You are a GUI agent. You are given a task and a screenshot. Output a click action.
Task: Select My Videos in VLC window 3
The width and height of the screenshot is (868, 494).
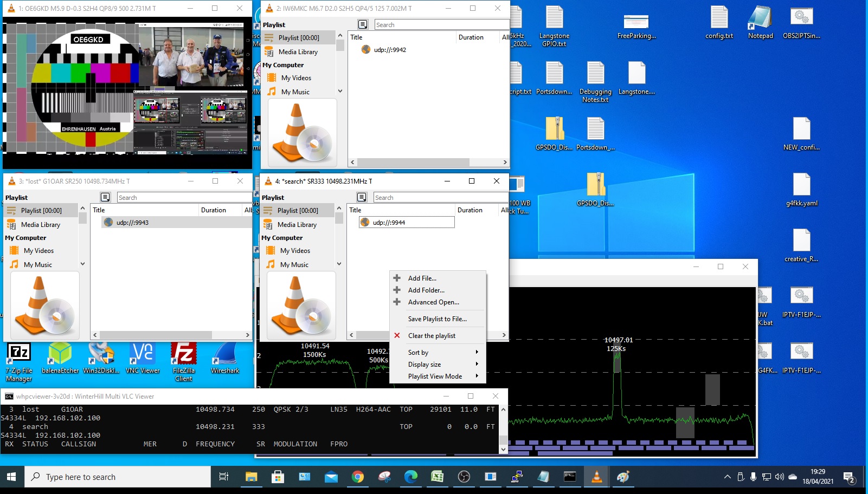click(x=38, y=251)
